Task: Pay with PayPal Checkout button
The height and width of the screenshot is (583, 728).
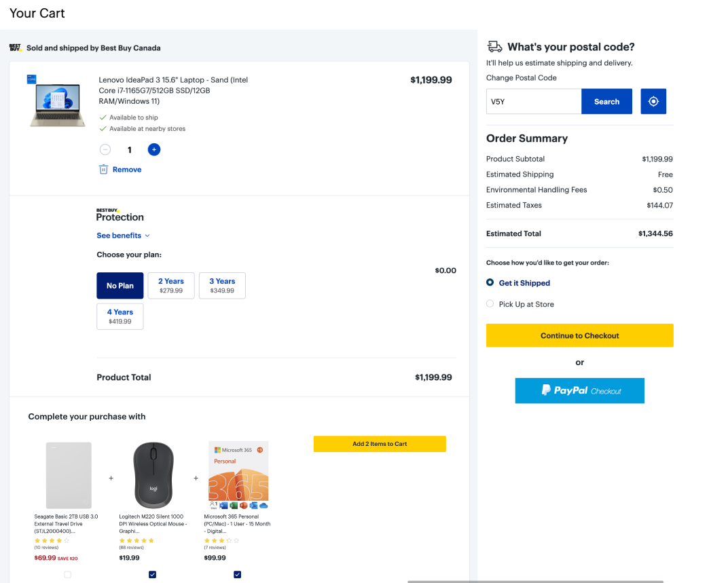Action: [x=580, y=390]
